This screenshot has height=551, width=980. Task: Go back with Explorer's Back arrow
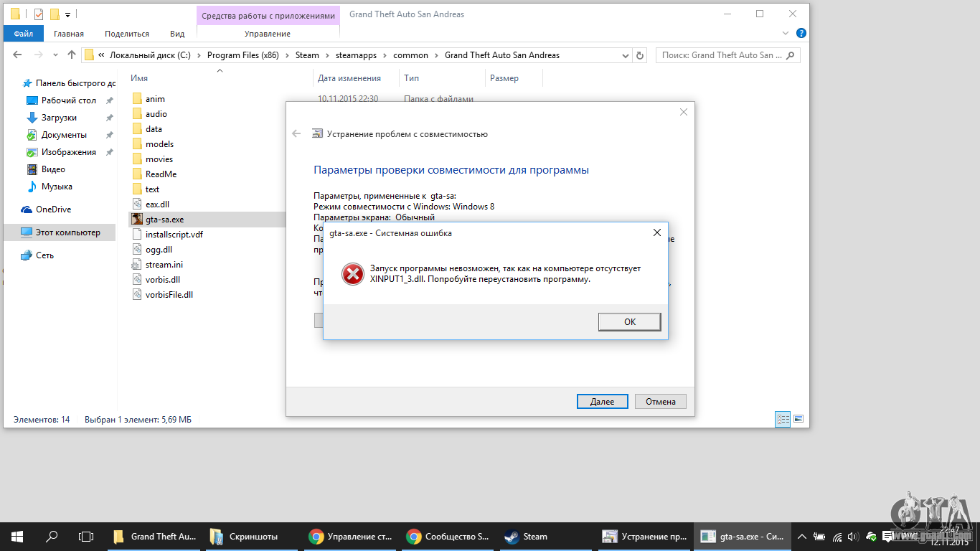(x=19, y=55)
